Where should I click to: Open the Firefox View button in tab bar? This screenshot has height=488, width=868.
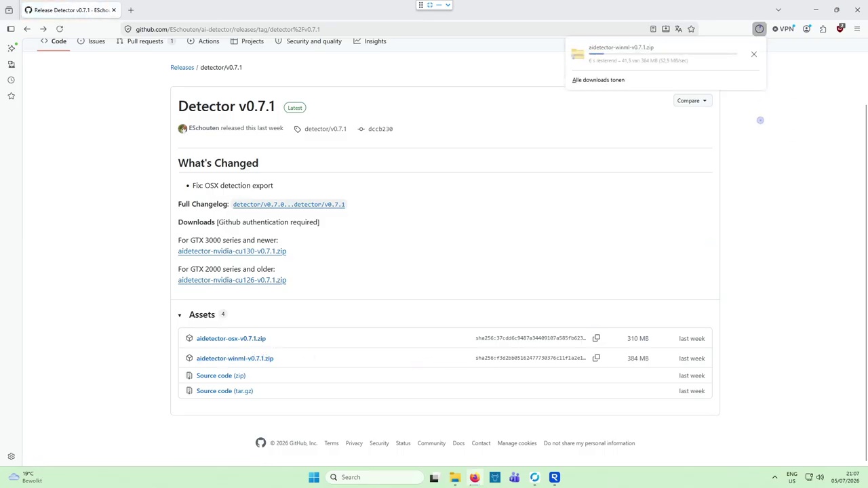9,10
